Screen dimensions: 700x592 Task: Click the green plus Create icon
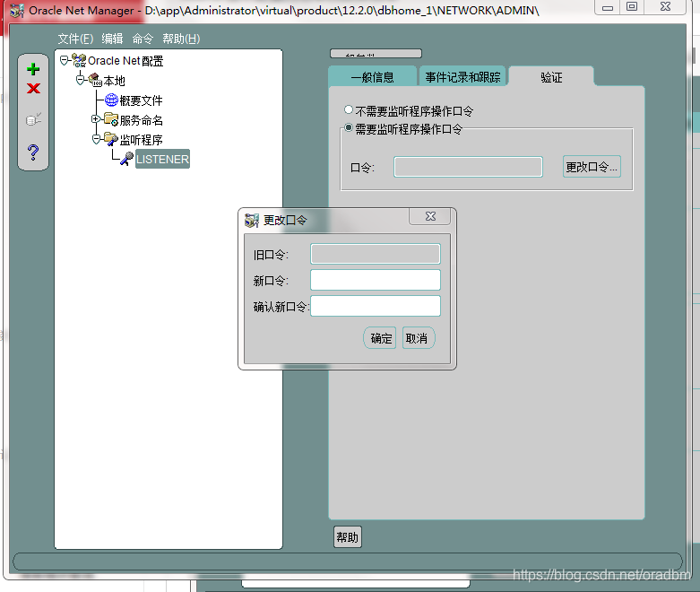click(x=33, y=69)
